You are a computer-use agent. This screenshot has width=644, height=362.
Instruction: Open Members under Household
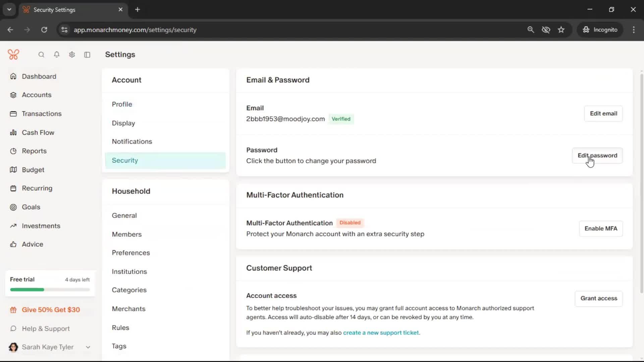126,234
